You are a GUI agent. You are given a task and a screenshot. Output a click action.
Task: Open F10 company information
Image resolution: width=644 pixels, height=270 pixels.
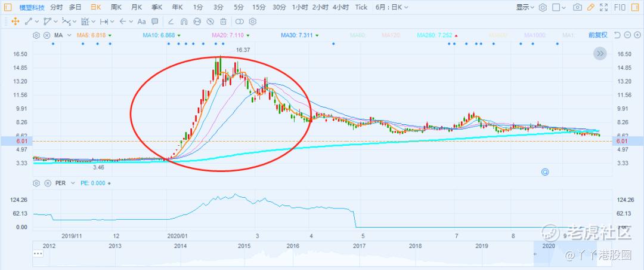pyautogui.click(x=620, y=7)
